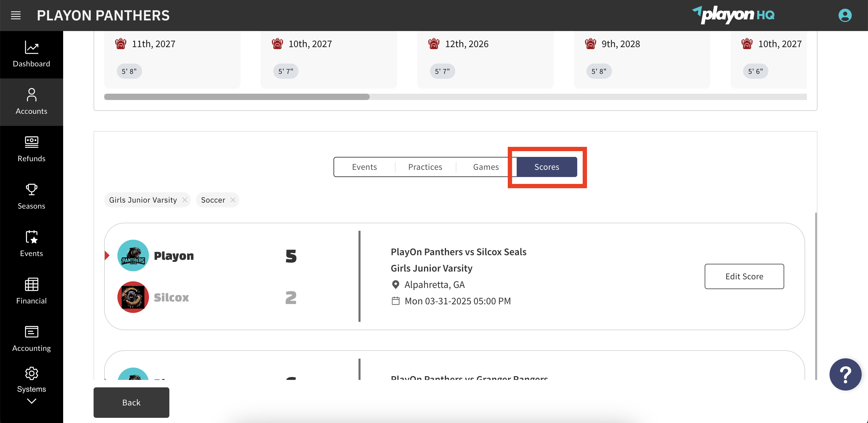Select the Financial sidebar icon
Screen dimensions: 868x423
coord(31,291)
